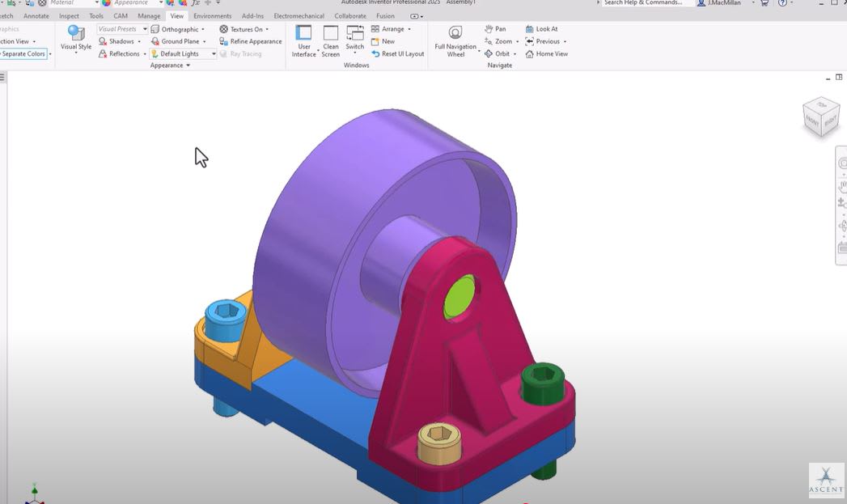The width and height of the screenshot is (847, 504).
Task: Open the Full Navigation Wheel
Action: (x=455, y=41)
